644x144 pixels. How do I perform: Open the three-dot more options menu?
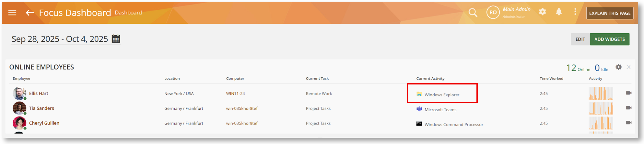coord(575,12)
